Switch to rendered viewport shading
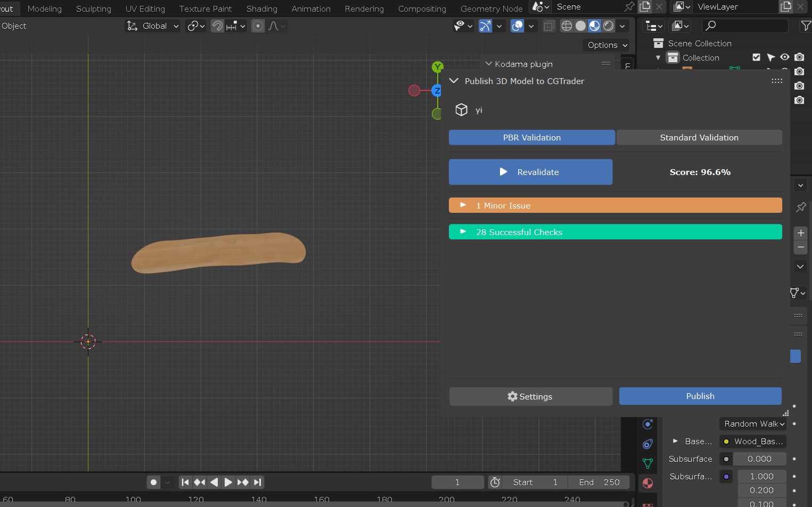The height and width of the screenshot is (507, 812). (609, 26)
